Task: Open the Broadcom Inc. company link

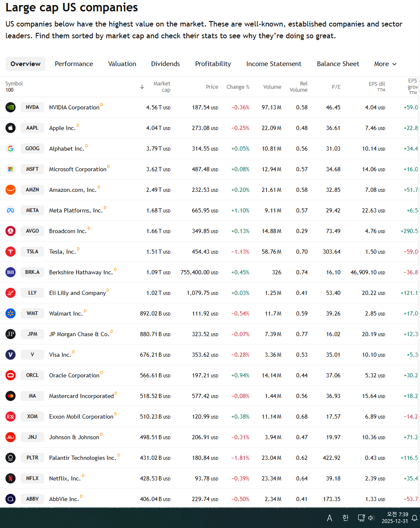Action: point(68,231)
